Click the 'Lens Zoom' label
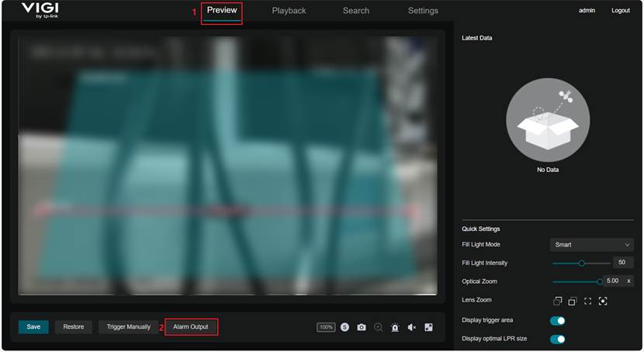This screenshot has height=352, width=644. click(477, 300)
